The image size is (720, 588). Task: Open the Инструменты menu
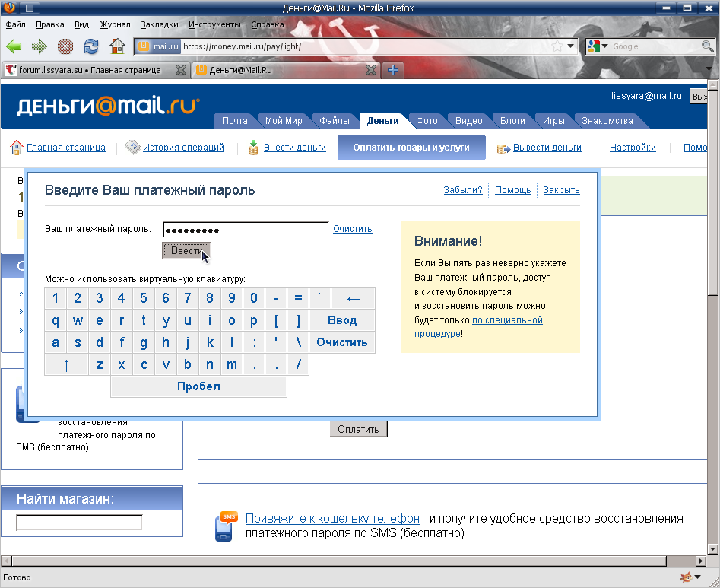click(x=214, y=24)
